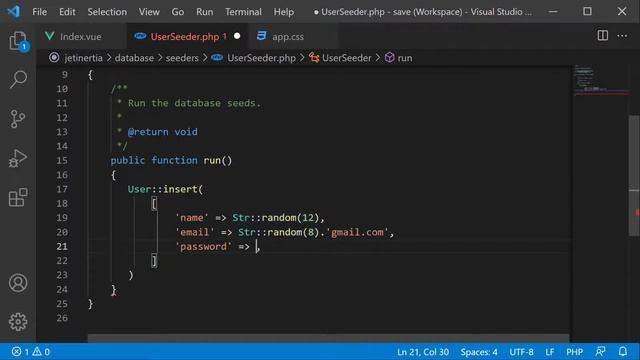640x360 pixels.
Task: Click 'public function run()' code line
Action: 171,160
